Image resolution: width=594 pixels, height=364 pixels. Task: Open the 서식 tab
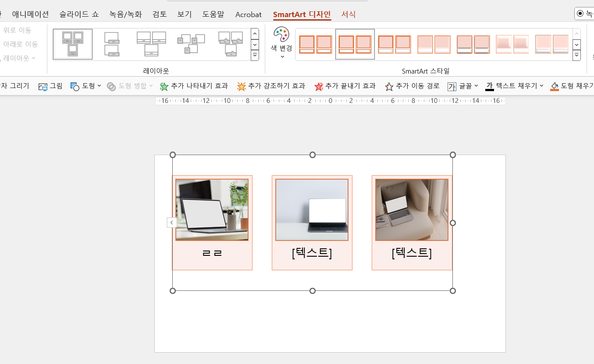coord(349,14)
